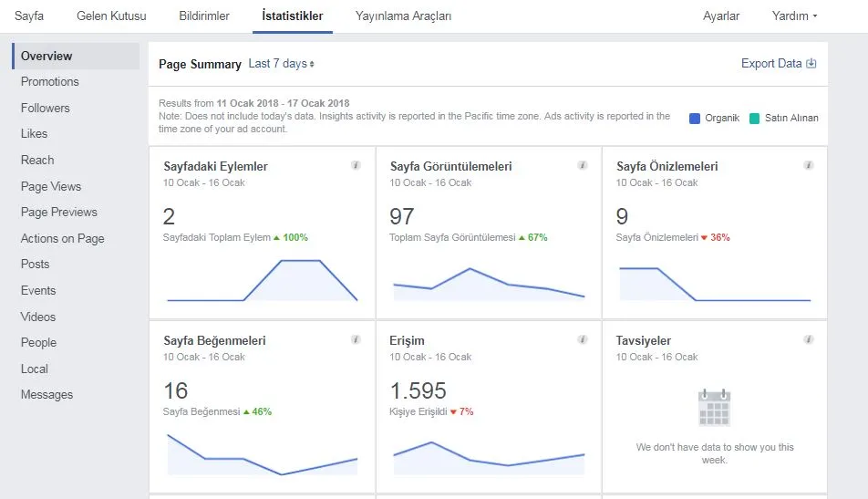Click the Sayfa Görüntülemeleri line chart
Image resolution: width=868 pixels, height=499 pixels.
click(x=489, y=284)
